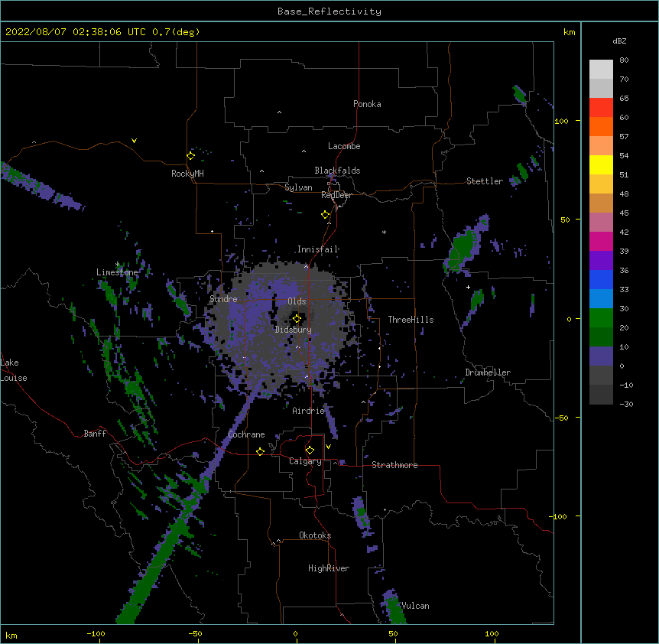Image resolution: width=659 pixels, height=644 pixels.
Task: Pick the red 60-65 dBZ legend swatch
Action: point(601,108)
